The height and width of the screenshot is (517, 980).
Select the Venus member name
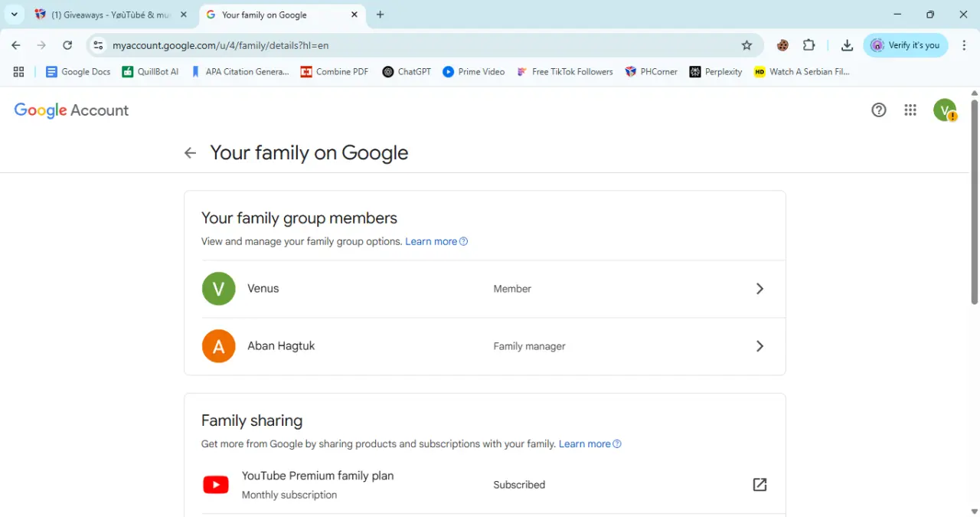point(263,289)
